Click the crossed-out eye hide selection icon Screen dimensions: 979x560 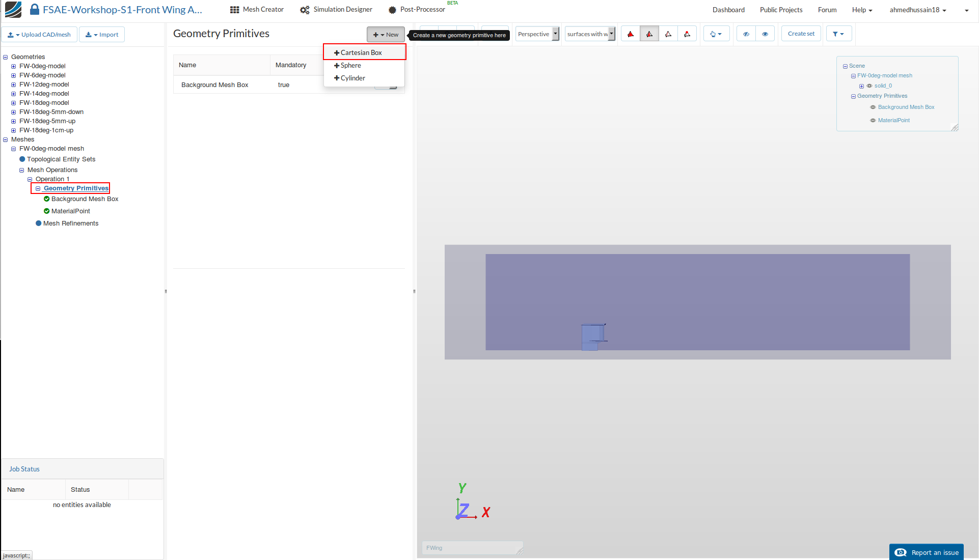pos(746,34)
